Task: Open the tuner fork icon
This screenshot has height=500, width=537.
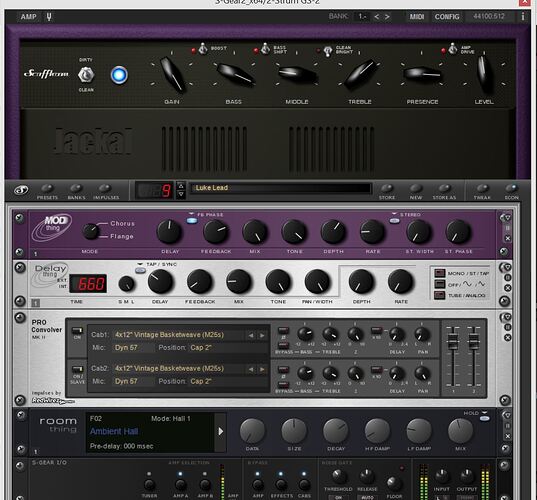Action: pos(49,16)
